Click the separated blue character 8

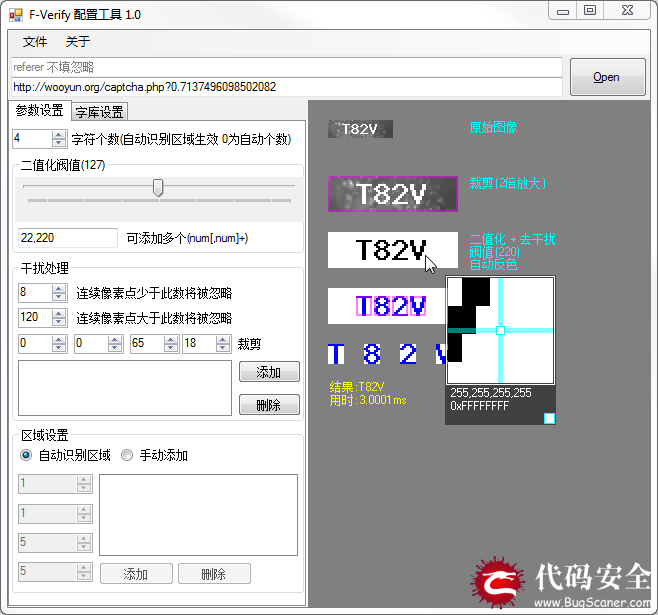pos(372,354)
